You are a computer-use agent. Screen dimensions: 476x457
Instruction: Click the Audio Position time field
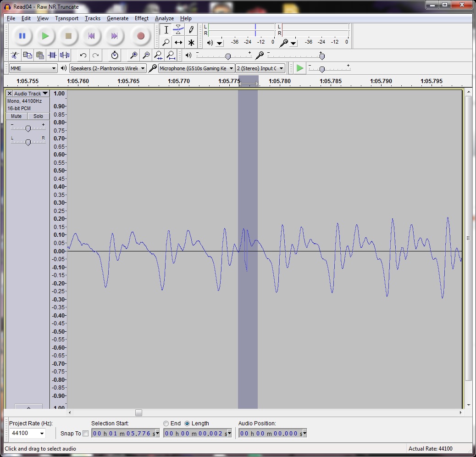(272, 433)
